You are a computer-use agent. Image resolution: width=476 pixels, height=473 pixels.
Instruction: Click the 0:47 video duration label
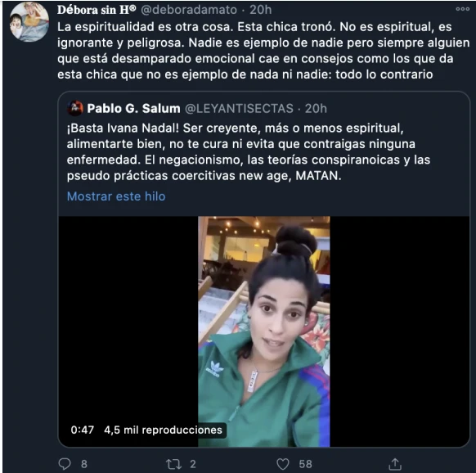pos(83,430)
